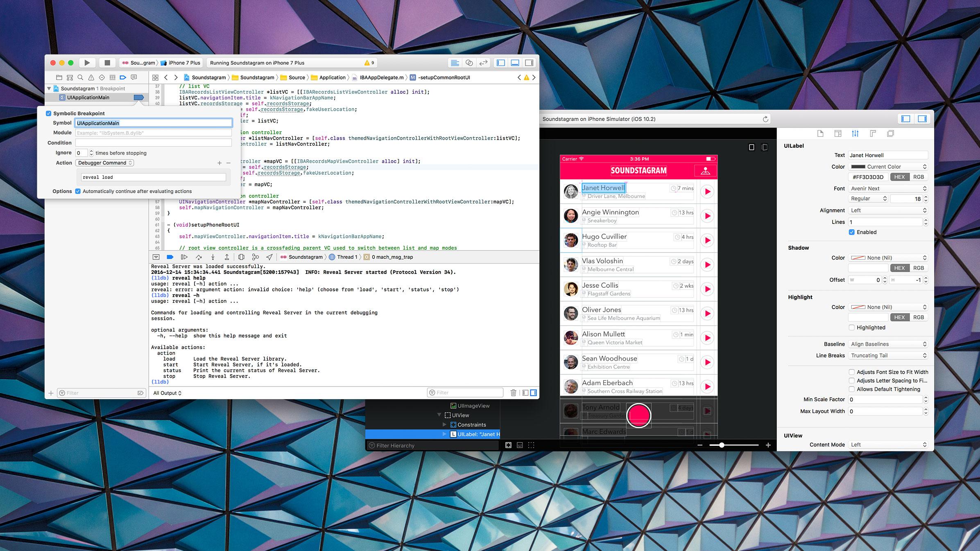Screen dimensions: 980x551
Task: Click the Xcode Stop button
Action: coord(107,63)
